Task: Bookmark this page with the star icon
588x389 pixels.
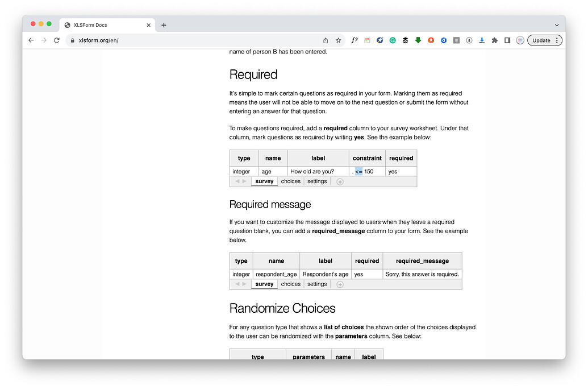Action: [x=339, y=40]
